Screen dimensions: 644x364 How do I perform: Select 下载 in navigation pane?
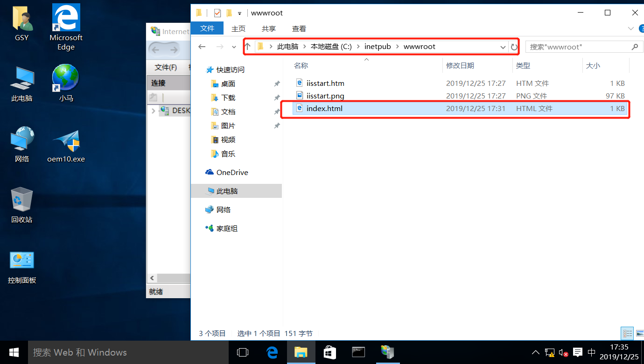click(x=228, y=98)
